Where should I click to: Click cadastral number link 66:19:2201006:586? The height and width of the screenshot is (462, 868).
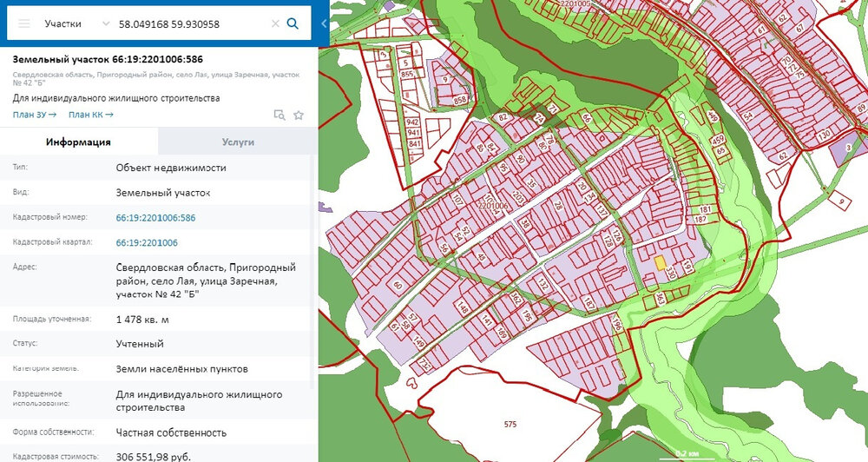pos(155,218)
